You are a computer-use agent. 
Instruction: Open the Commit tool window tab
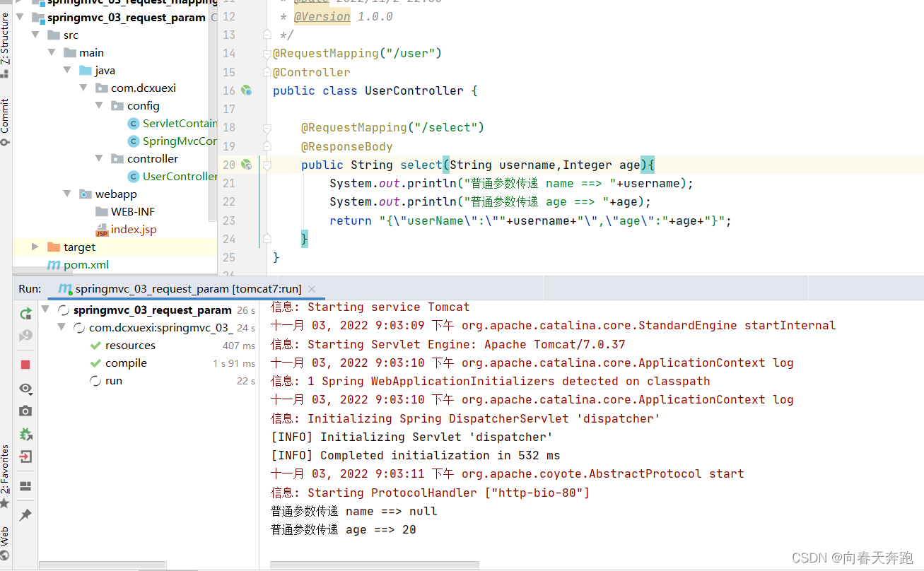click(6, 116)
